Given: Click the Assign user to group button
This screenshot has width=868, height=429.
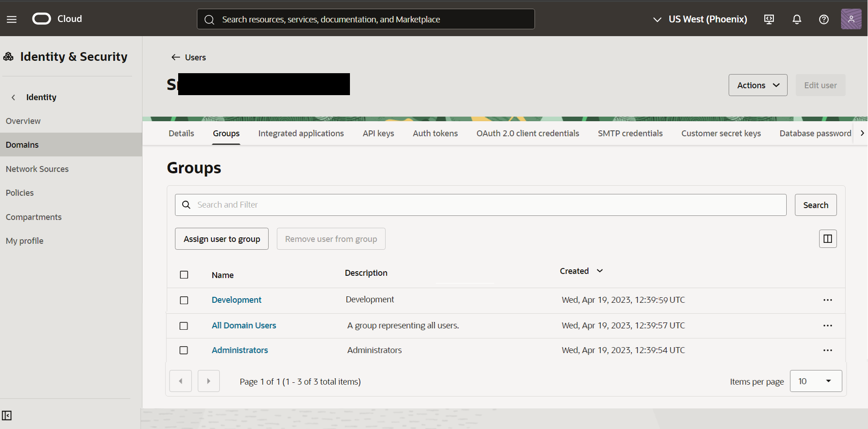Looking at the screenshot, I should [x=222, y=239].
